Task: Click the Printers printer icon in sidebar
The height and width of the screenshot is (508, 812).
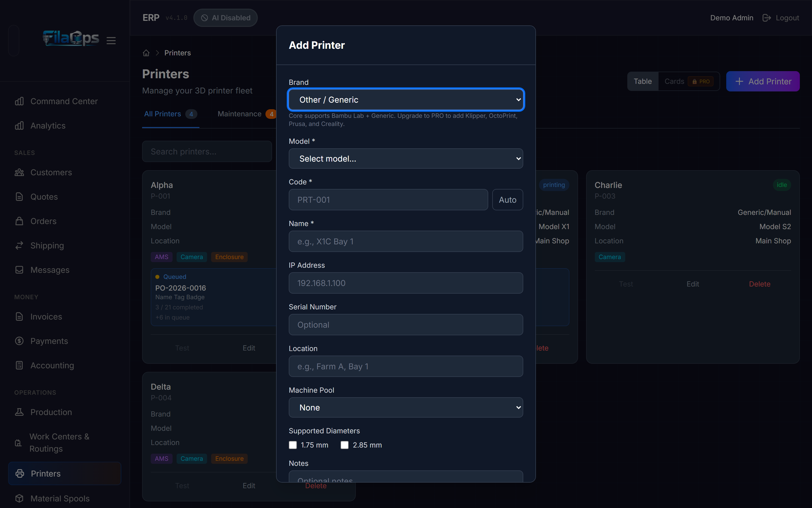Action: [20, 473]
